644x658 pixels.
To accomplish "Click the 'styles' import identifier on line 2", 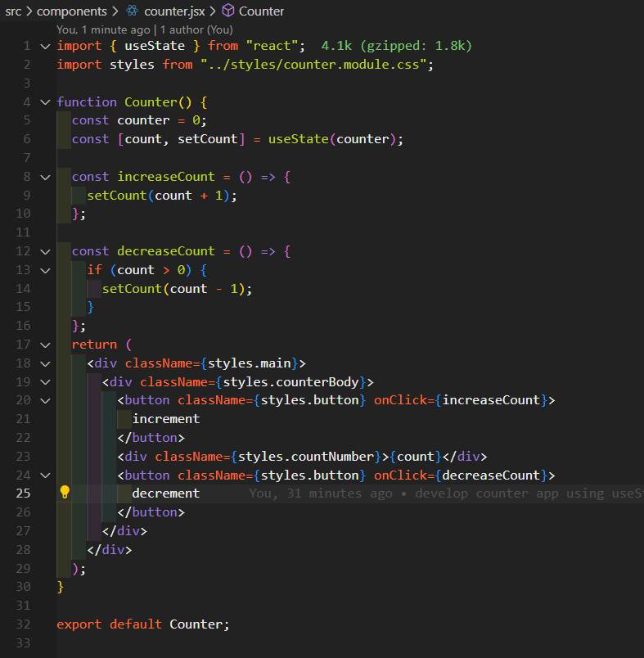I will pos(132,65).
